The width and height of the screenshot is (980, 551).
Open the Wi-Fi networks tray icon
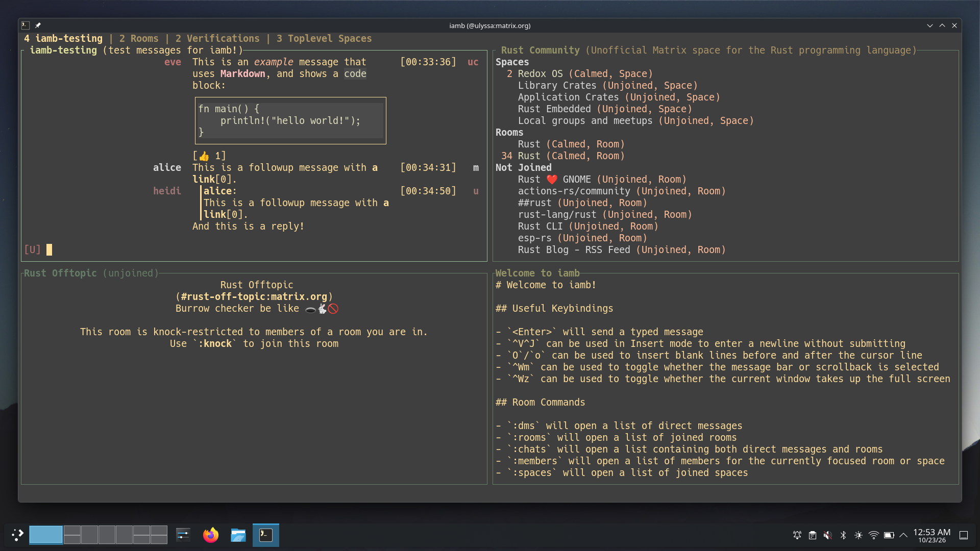tap(874, 535)
